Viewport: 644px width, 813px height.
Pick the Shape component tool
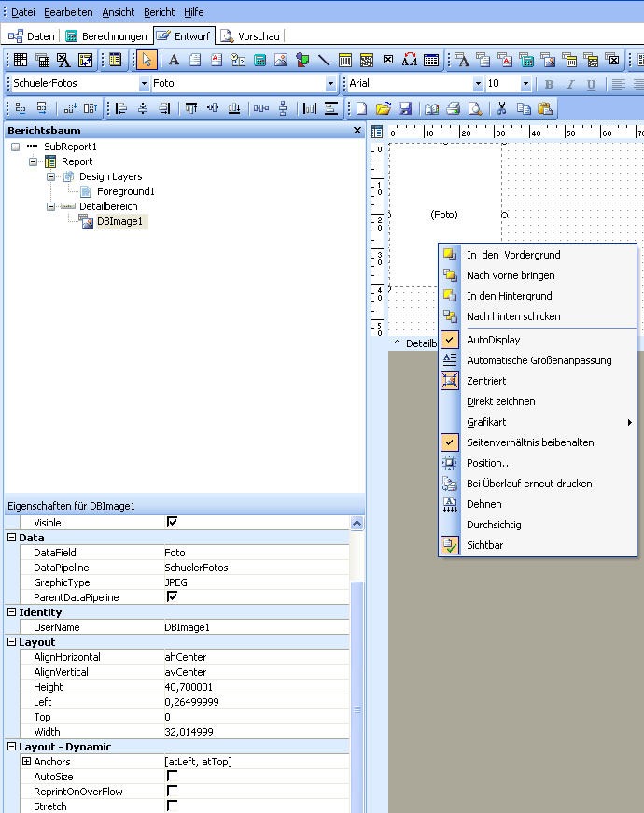tap(302, 60)
